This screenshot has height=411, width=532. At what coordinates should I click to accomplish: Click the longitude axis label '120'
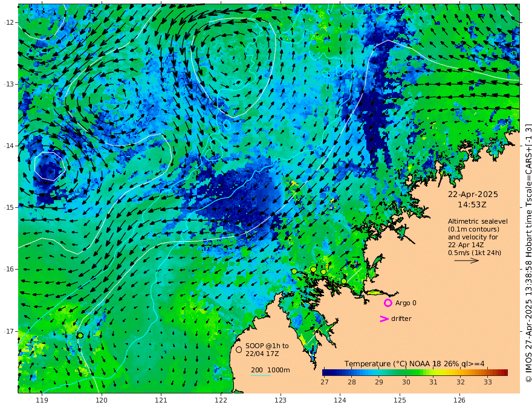pyautogui.click(x=102, y=401)
